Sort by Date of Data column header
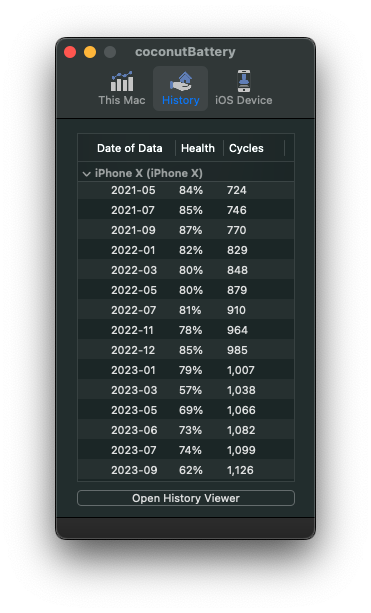Viewport: 371px width, 613px height. tap(129, 148)
